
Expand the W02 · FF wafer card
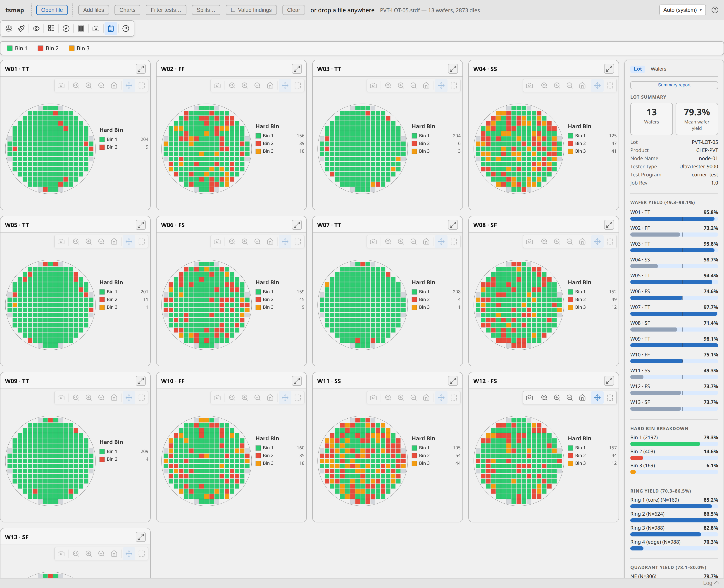[297, 69]
